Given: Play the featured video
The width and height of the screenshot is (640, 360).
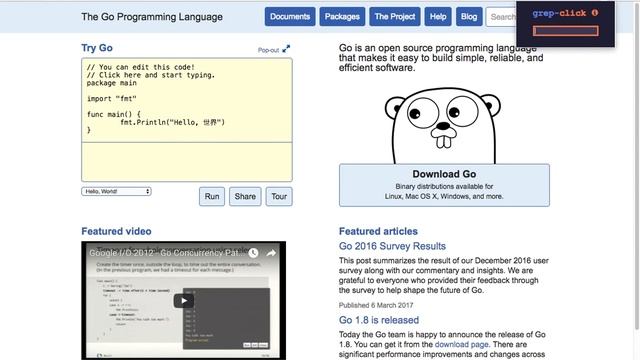Looking at the screenshot, I should 184,301.
